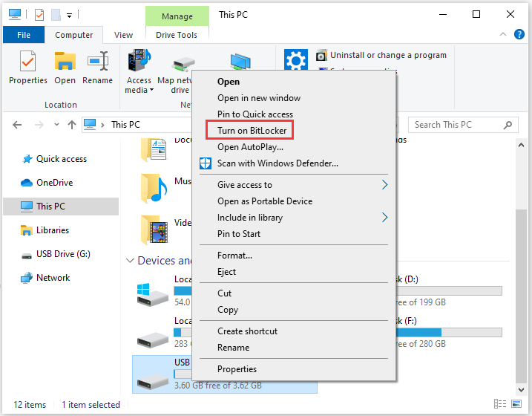Viewport: 532px width, 416px height.
Task: Choose Pin to Start
Action: tap(294, 234)
